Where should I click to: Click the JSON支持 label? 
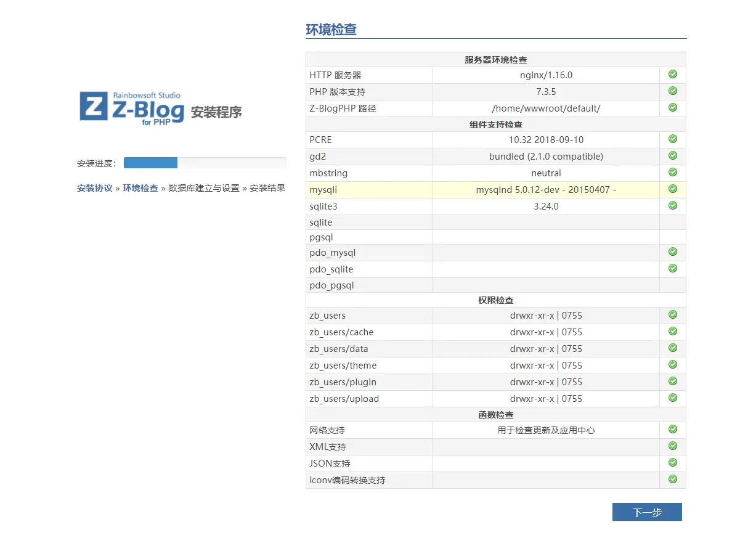click(x=330, y=464)
